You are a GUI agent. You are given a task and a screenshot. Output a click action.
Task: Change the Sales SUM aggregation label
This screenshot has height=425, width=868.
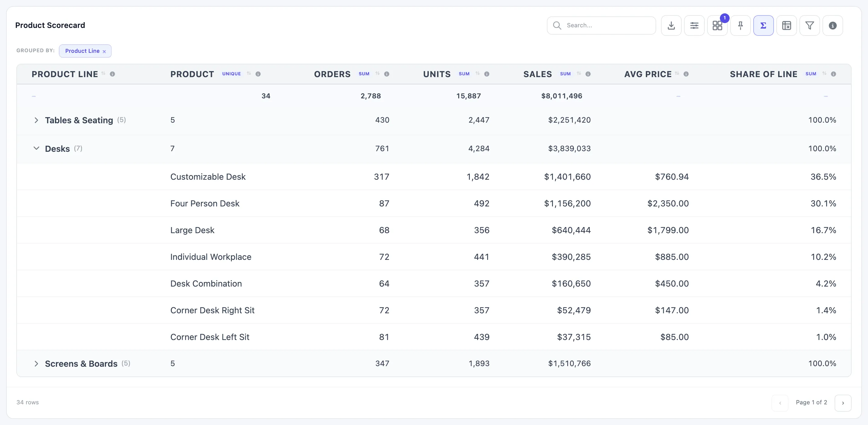pyautogui.click(x=565, y=74)
